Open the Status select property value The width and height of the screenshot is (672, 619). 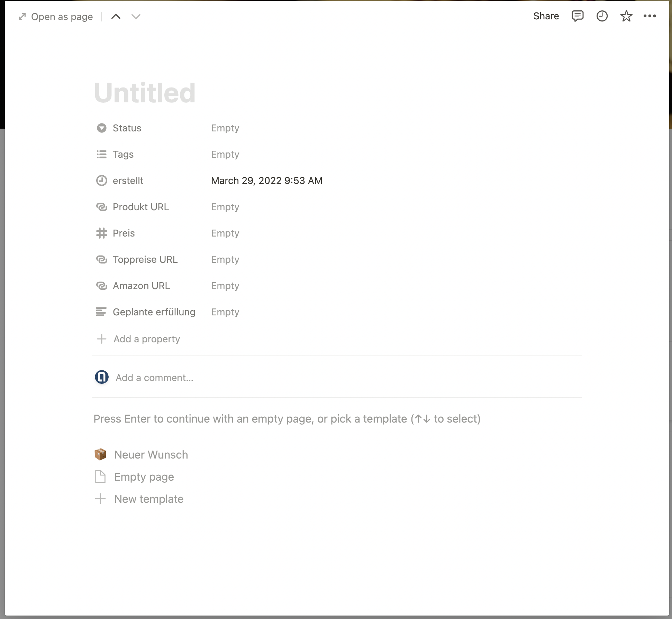[225, 128]
